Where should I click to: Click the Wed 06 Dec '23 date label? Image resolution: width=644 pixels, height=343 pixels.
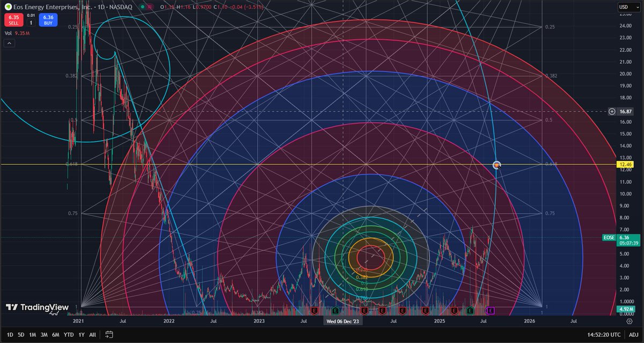point(344,321)
